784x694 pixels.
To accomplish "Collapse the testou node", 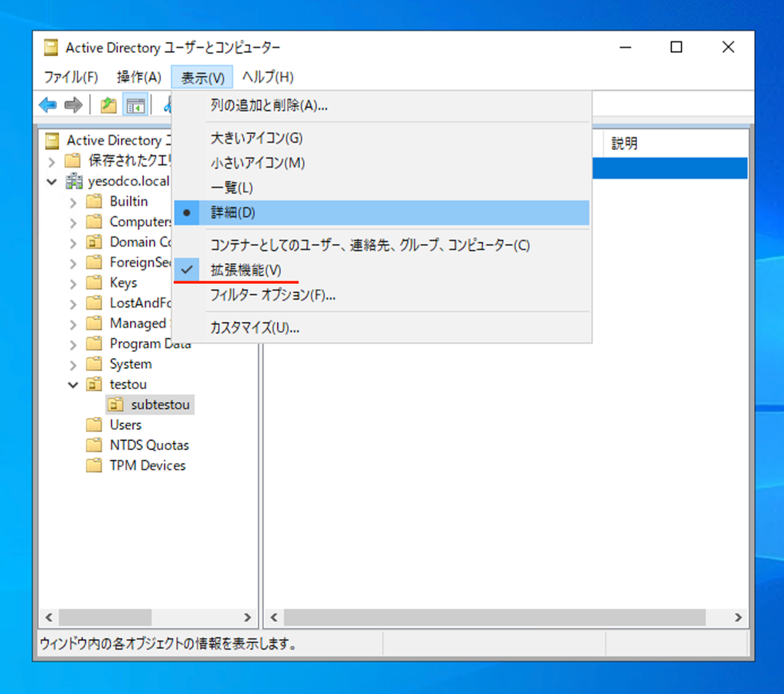I will pyautogui.click(x=73, y=385).
